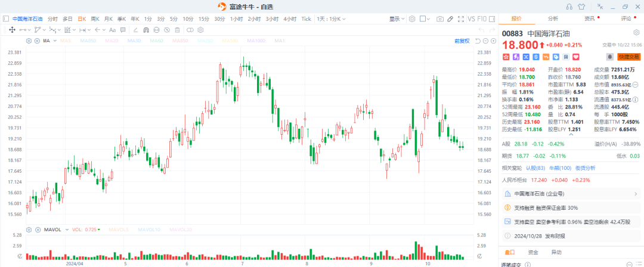Open skin theme shirt icon
644x267 pixels.
[581, 6]
